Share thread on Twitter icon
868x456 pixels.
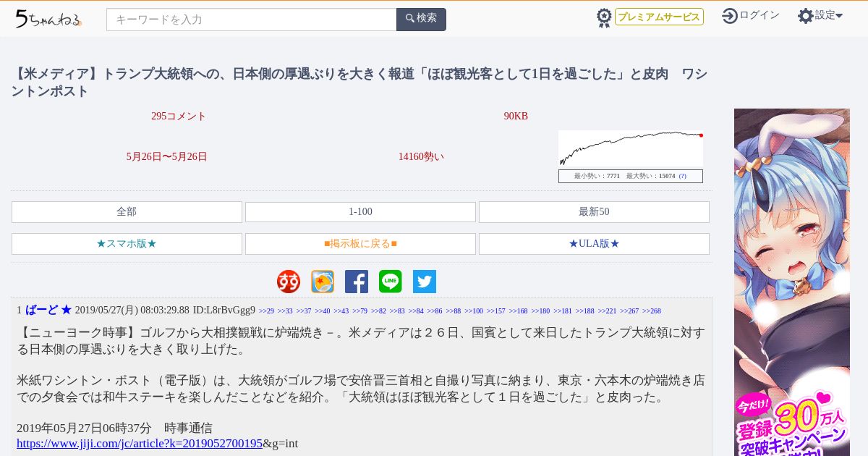click(x=425, y=282)
